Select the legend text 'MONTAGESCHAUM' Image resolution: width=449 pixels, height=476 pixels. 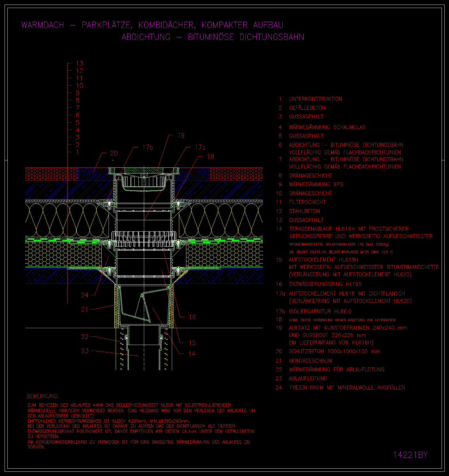[311, 361]
